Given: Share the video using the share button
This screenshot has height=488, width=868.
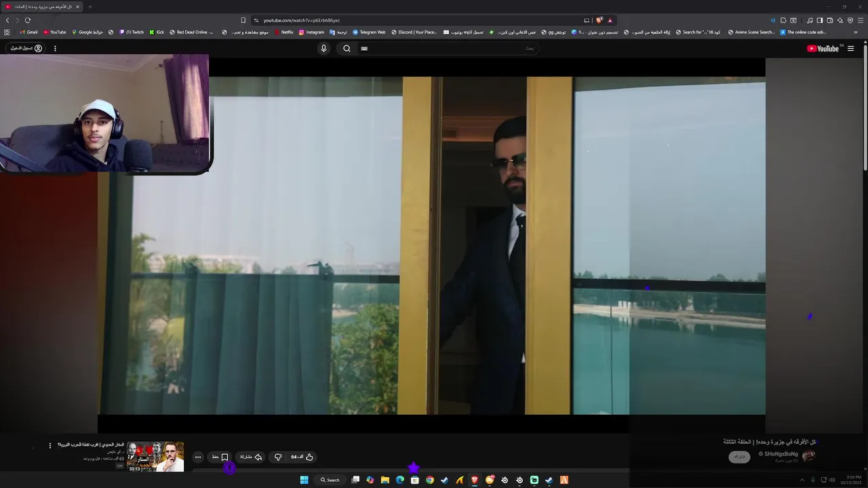Looking at the screenshot, I should (x=251, y=457).
